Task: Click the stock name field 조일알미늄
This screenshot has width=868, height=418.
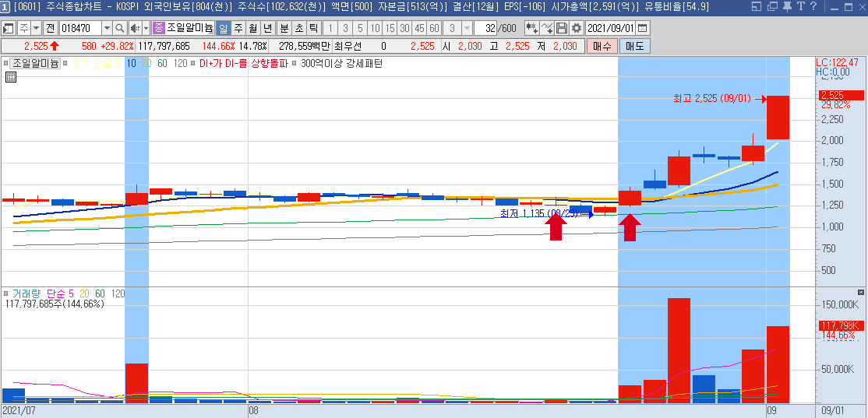Action: click(190, 28)
